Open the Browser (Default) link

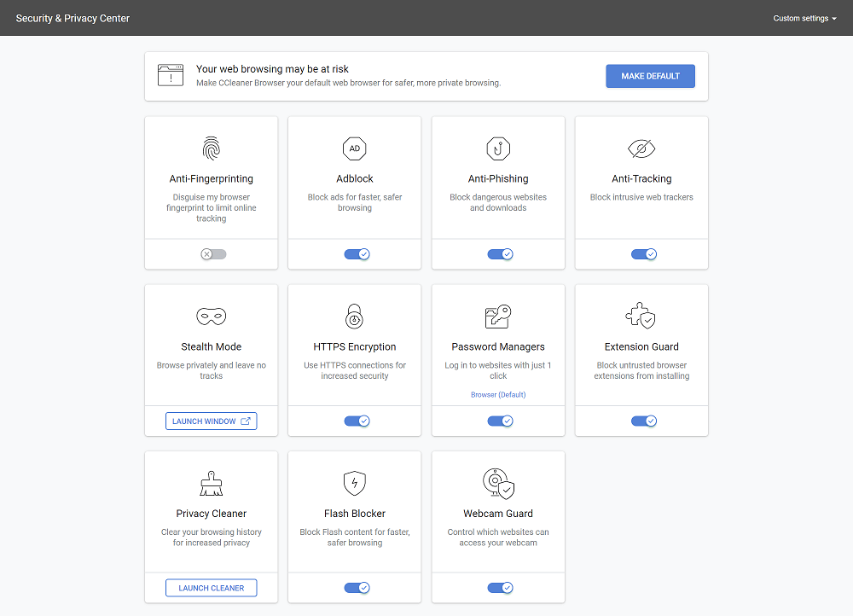[498, 394]
